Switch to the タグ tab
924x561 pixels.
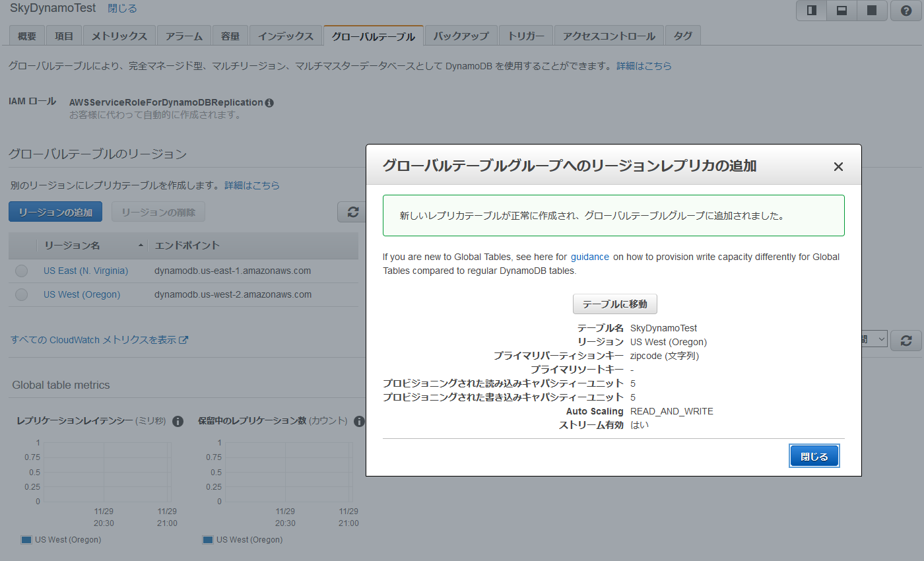coord(683,36)
